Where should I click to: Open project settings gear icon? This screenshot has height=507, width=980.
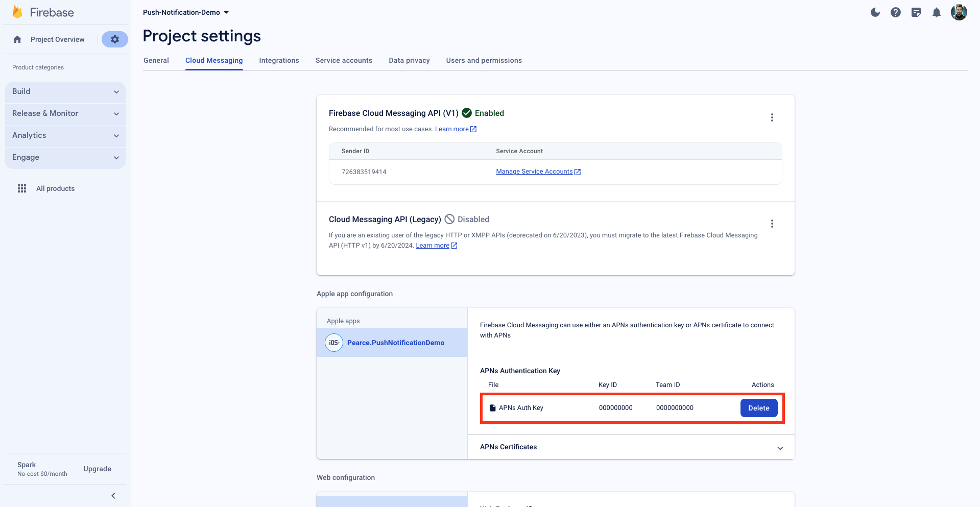pos(115,39)
